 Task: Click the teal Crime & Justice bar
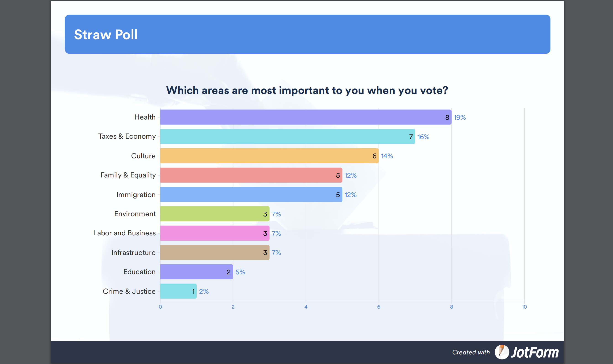point(178,291)
